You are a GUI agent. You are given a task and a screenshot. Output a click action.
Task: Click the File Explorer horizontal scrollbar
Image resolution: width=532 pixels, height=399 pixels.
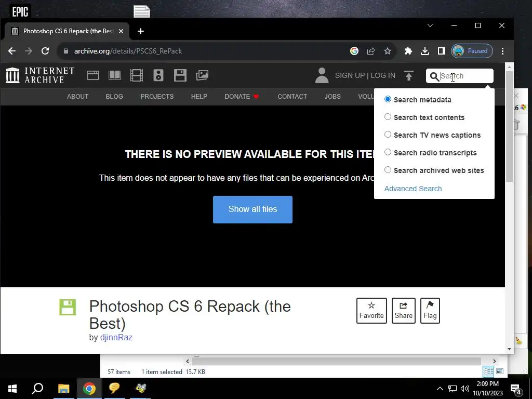[337, 362]
